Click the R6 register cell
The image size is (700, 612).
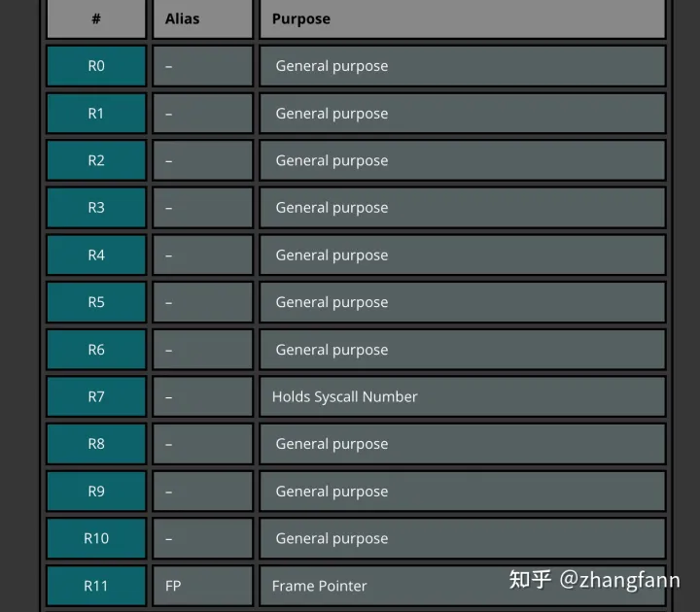[96, 350]
